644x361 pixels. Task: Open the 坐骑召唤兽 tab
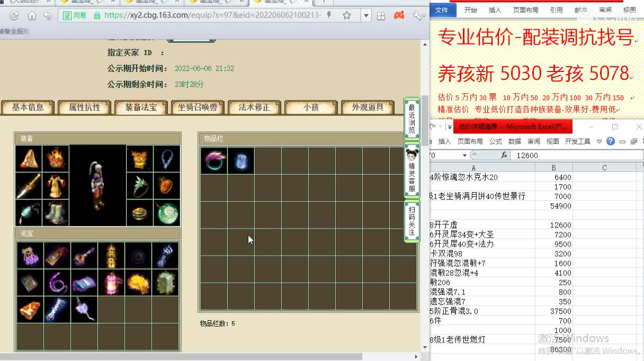pyautogui.click(x=198, y=107)
